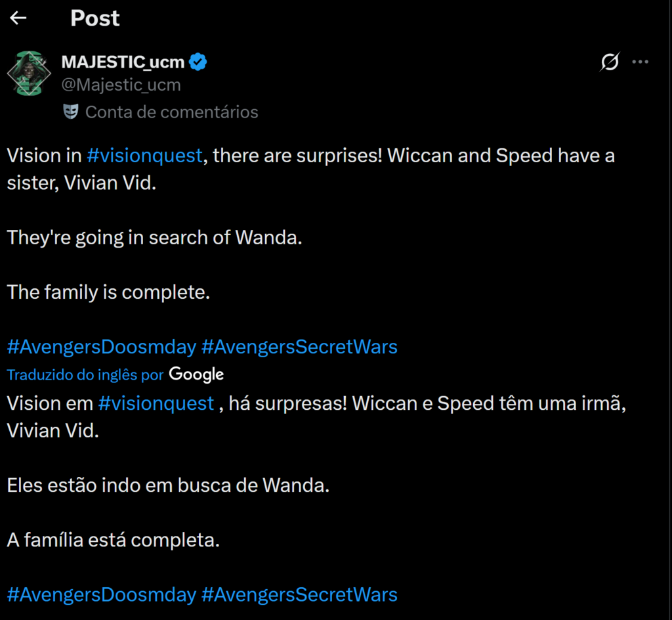Click #AvengersSecretWars in the English post
The width and height of the screenshot is (672, 620).
pos(300,347)
